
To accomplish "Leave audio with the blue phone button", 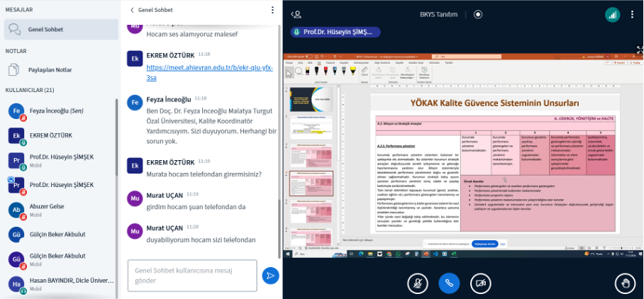I will click(x=449, y=283).
